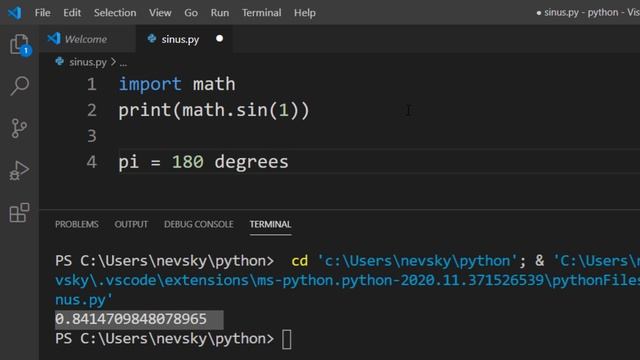Click the ms-python.python-2020.11.371526539 path text
The image size is (640, 360).
[400, 280]
